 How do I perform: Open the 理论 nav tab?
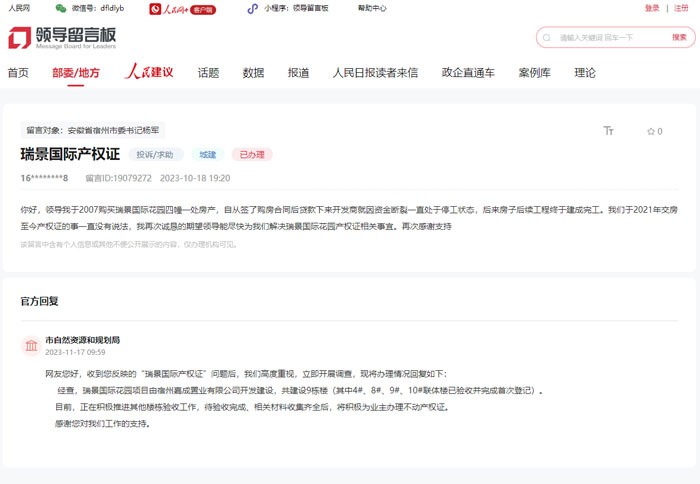pos(585,73)
